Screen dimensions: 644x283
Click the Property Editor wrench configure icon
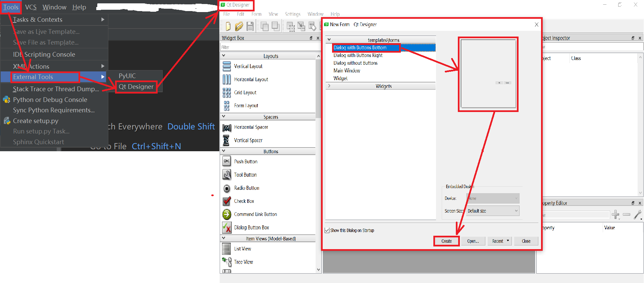pos(638,215)
